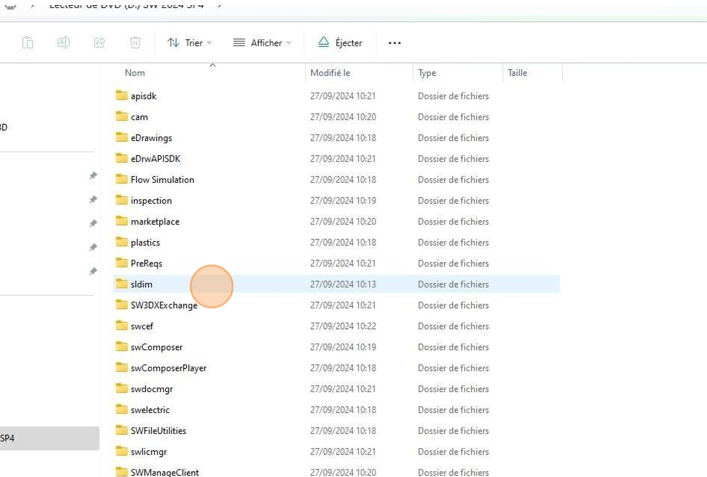The image size is (707, 477).
Task: Click the Share icon in toolbar
Action: pyautogui.click(x=99, y=43)
